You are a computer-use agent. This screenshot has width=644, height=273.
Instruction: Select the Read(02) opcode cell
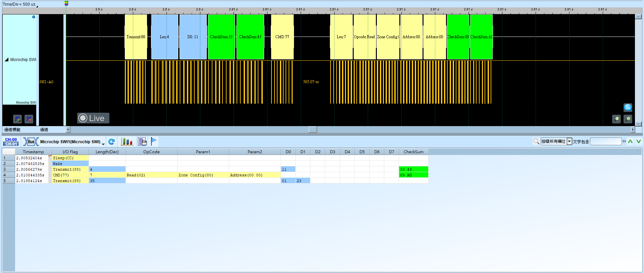151,175
